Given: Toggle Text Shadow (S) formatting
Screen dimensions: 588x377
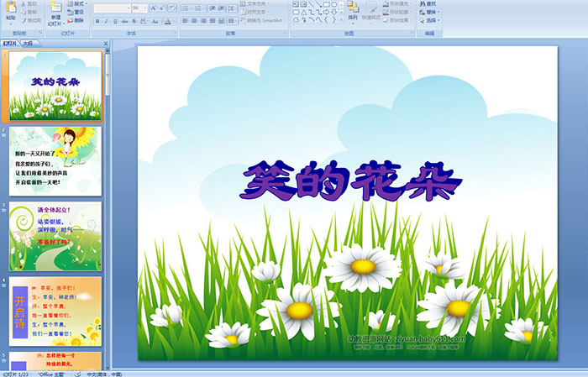Looking at the screenshot, I should tap(134, 21).
